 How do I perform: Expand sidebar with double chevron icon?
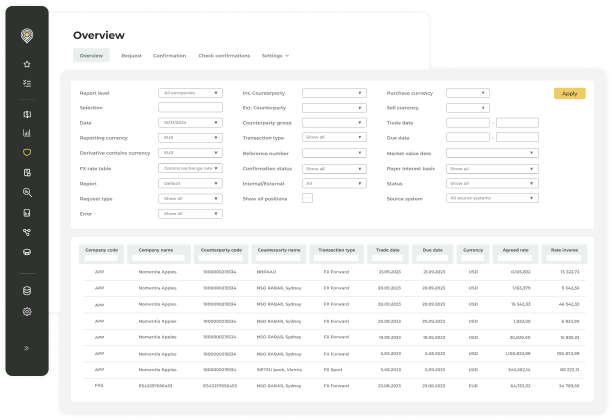click(27, 348)
